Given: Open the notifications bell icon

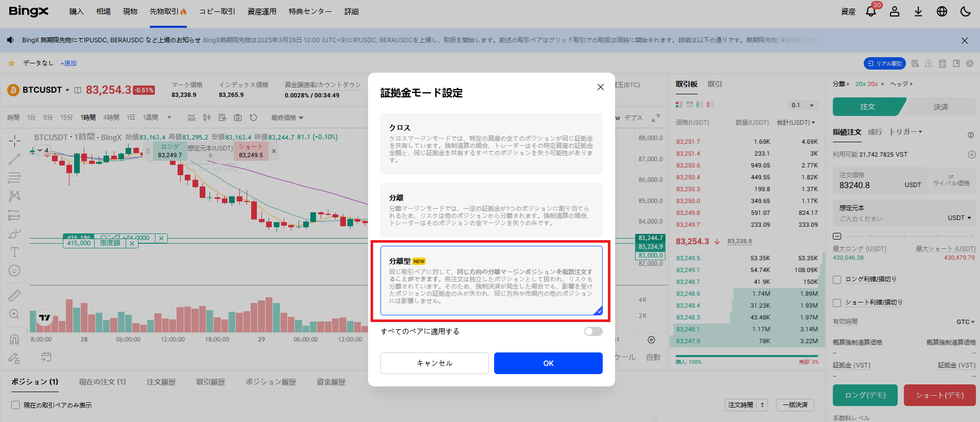Looking at the screenshot, I should click(871, 11).
